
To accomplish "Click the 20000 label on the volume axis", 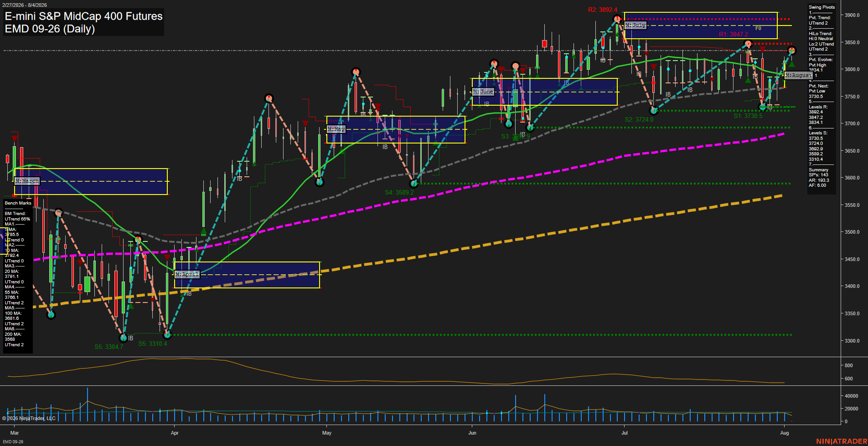I will point(852,409).
